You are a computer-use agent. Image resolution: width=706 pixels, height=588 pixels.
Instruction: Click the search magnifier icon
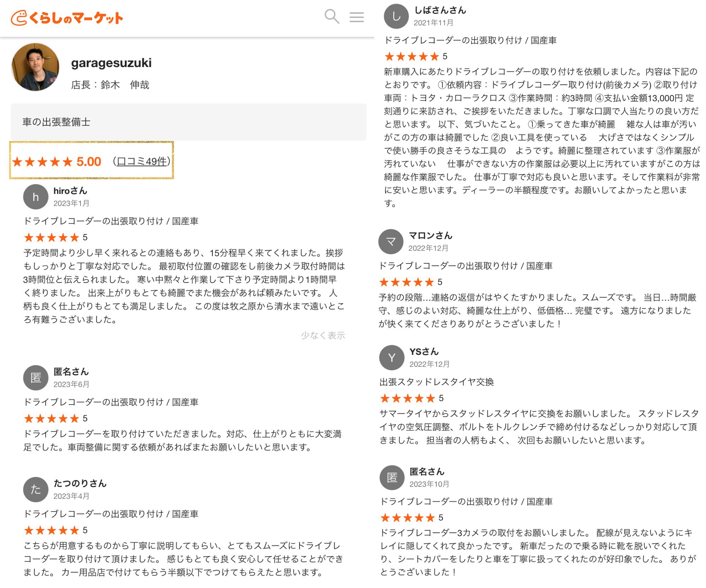click(x=331, y=17)
